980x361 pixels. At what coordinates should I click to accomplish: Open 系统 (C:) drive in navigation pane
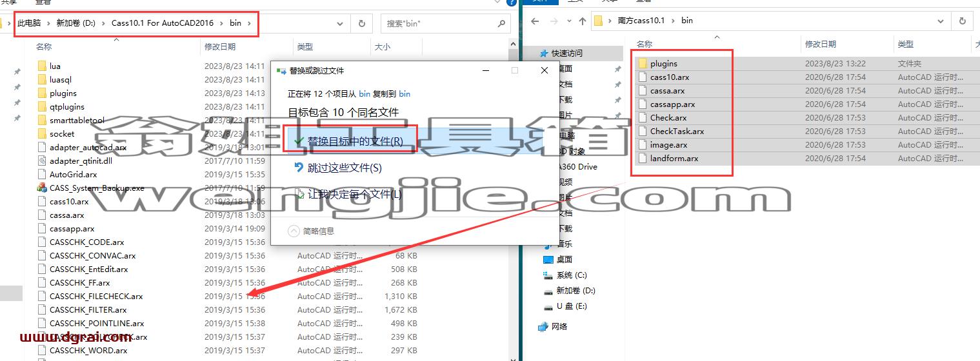tap(572, 275)
